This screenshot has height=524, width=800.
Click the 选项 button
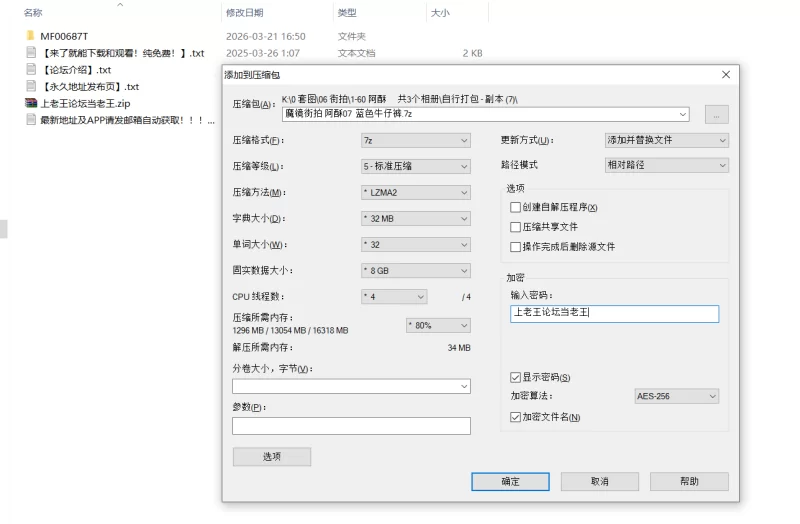click(x=271, y=457)
